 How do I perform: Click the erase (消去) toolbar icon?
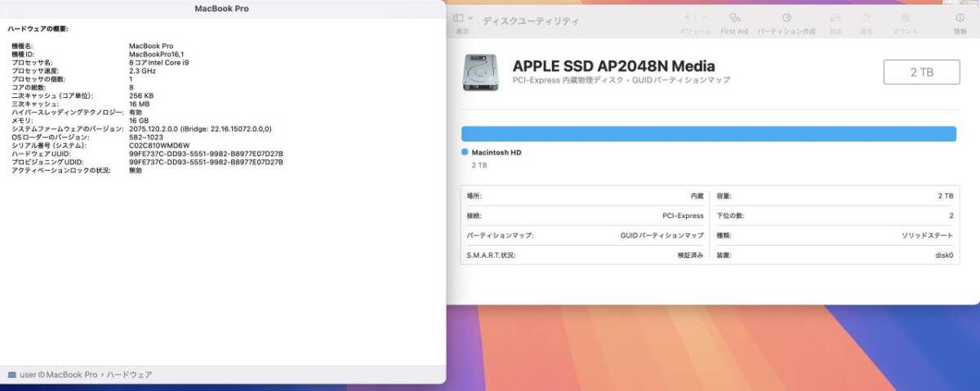click(x=835, y=17)
